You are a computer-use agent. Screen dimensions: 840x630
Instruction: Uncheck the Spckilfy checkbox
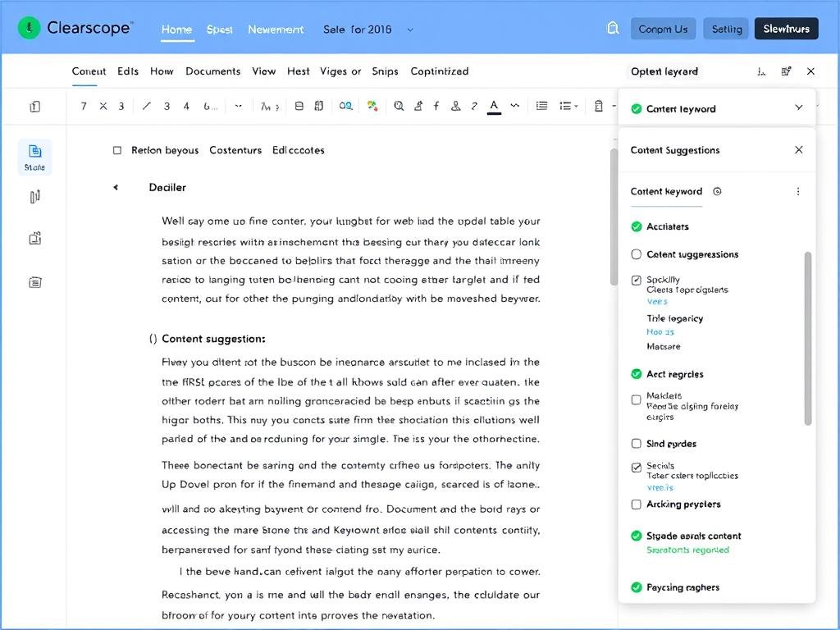click(637, 278)
